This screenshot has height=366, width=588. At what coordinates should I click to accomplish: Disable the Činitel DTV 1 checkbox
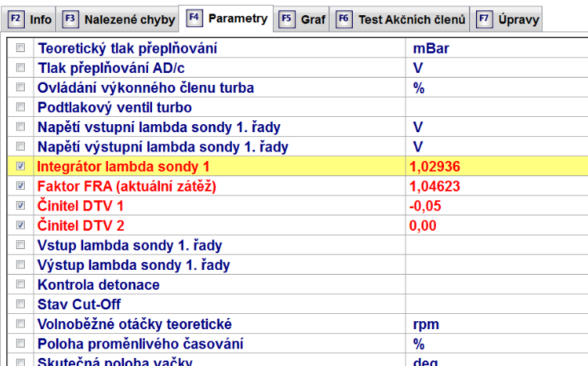click(x=21, y=206)
